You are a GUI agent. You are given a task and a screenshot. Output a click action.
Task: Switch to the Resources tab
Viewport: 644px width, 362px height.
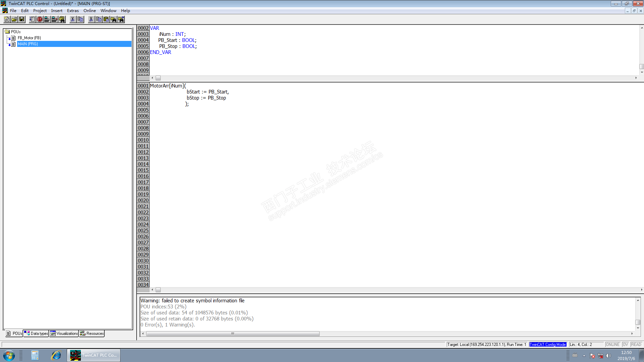[92, 334]
